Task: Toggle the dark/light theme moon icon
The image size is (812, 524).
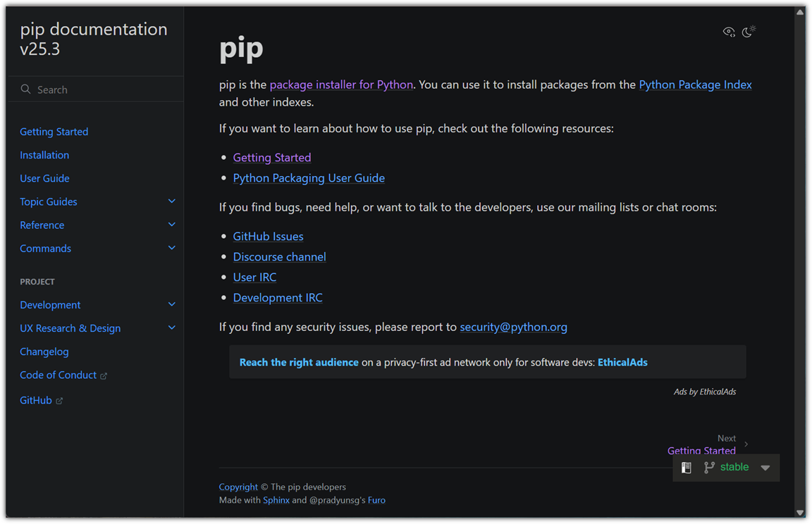Action: [x=749, y=32]
